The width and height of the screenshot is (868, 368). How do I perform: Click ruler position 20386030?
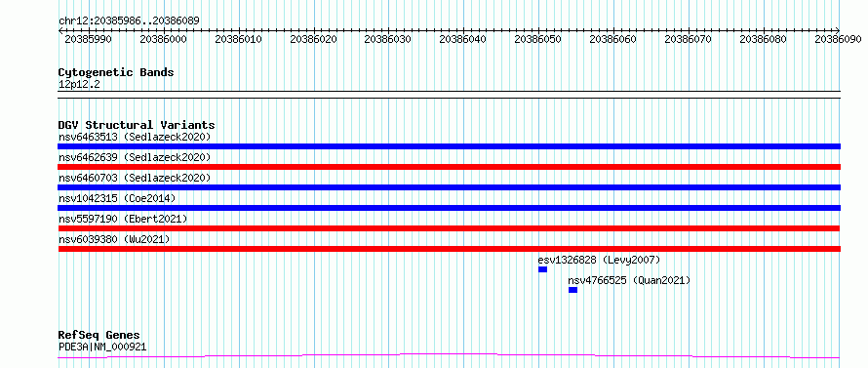(x=388, y=39)
